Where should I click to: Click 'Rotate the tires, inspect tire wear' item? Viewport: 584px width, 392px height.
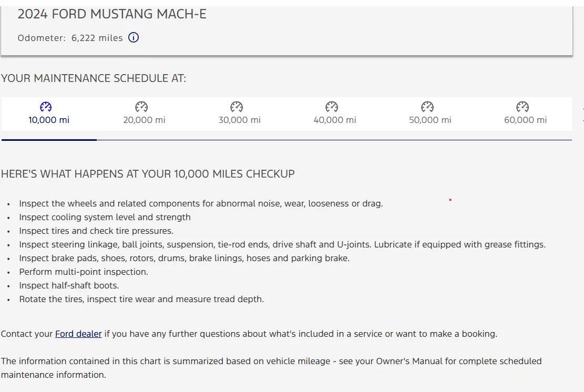(x=141, y=300)
